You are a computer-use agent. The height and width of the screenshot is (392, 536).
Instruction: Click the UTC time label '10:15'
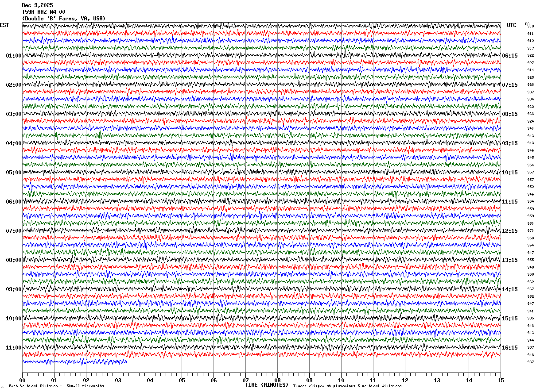pos(510,173)
